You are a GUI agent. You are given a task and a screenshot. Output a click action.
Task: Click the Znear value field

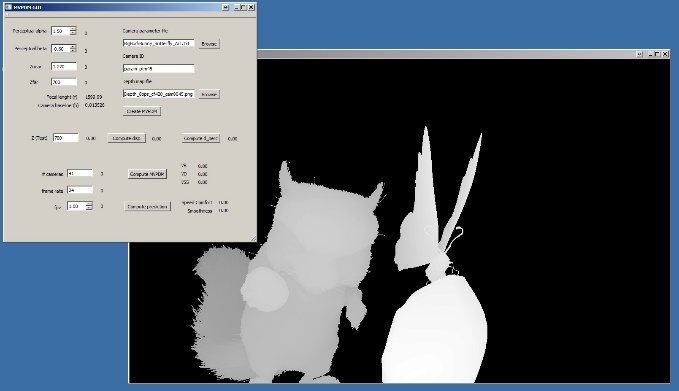tap(64, 66)
